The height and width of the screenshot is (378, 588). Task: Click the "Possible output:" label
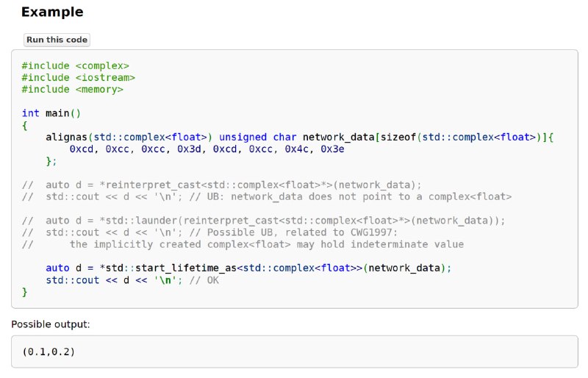tap(51, 324)
